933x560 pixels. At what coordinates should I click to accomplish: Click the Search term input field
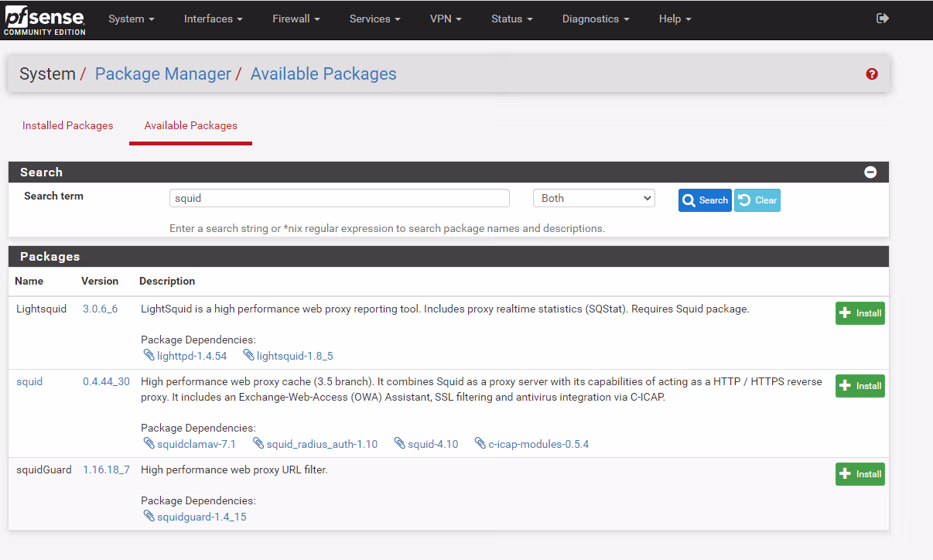pyautogui.click(x=339, y=199)
